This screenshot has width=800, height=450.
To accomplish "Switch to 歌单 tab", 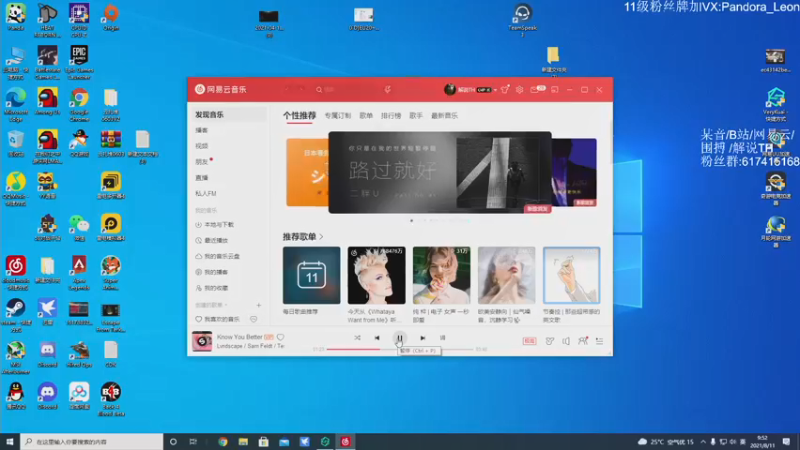I will coord(366,116).
